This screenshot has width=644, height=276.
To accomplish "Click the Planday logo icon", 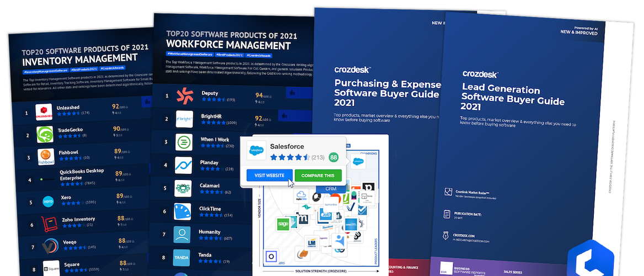I will tap(183, 164).
